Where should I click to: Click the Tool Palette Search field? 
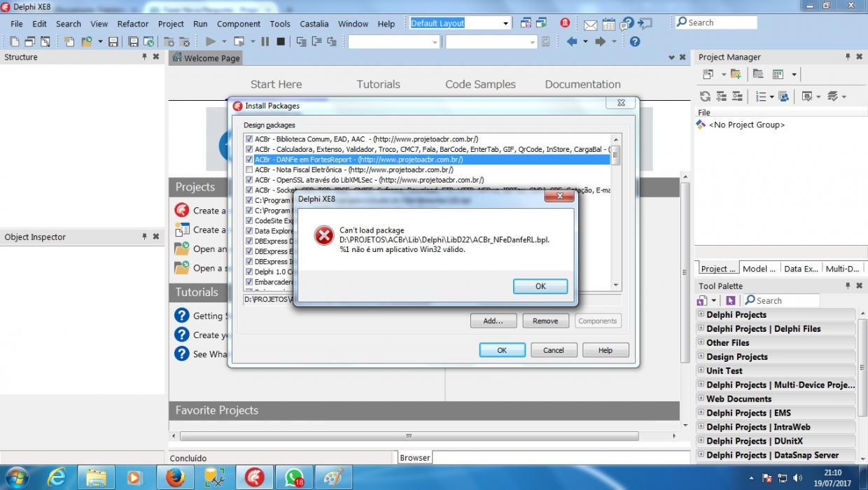pos(780,300)
